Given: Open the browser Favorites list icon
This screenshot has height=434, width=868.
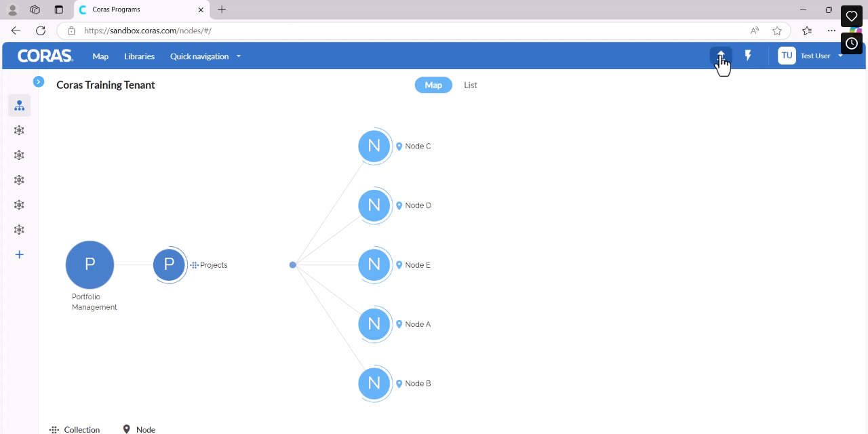Looking at the screenshot, I should pyautogui.click(x=807, y=31).
